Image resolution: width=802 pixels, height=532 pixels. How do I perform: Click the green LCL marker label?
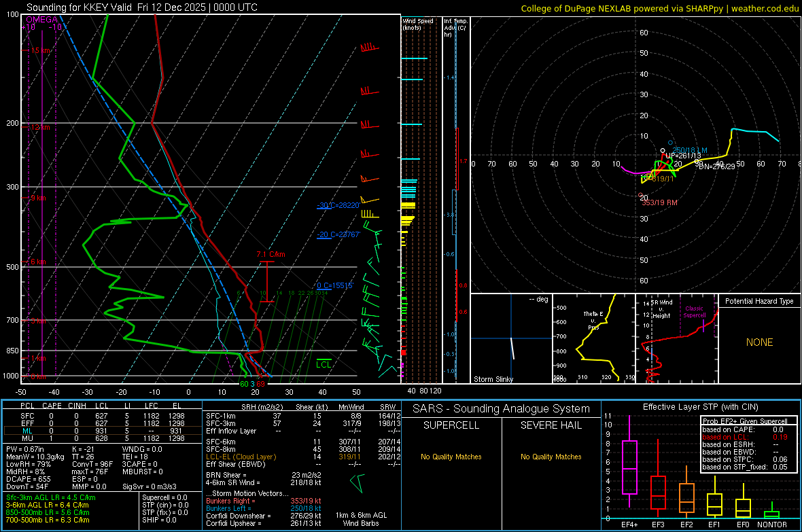[324, 364]
